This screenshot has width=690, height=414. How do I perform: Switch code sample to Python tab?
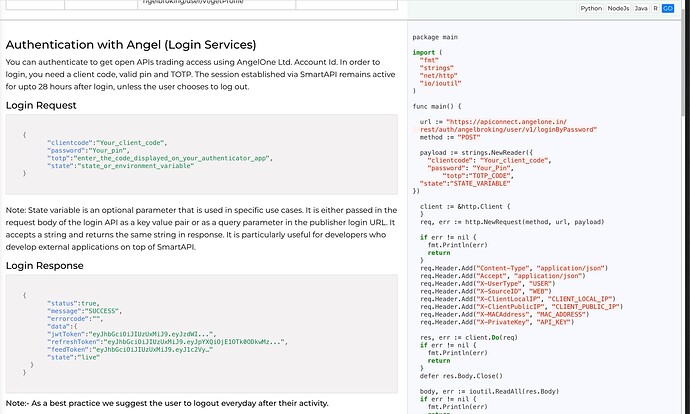pyautogui.click(x=591, y=8)
